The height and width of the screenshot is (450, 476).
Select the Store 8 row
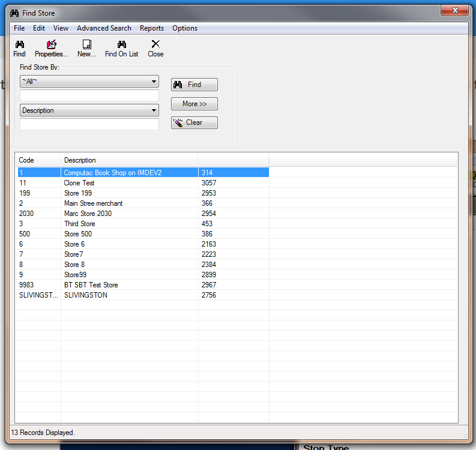(x=143, y=264)
